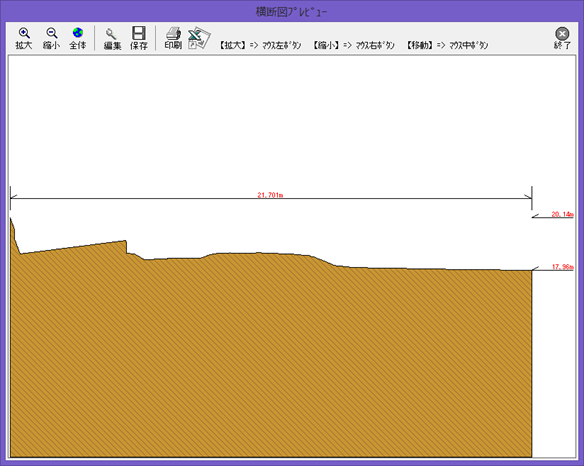The height and width of the screenshot is (466, 584).
Task: Select the 21.701m width dimension label
Action: click(270, 195)
